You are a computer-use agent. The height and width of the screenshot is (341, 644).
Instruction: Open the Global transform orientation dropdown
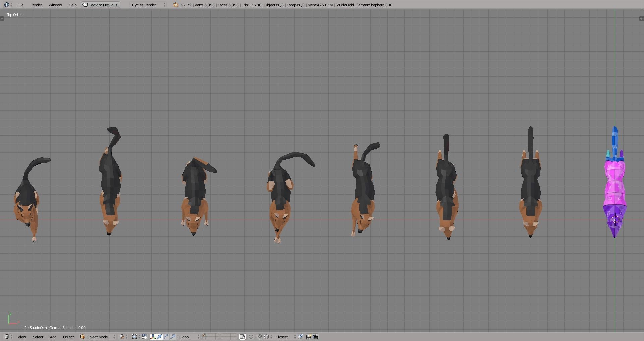[189, 337]
